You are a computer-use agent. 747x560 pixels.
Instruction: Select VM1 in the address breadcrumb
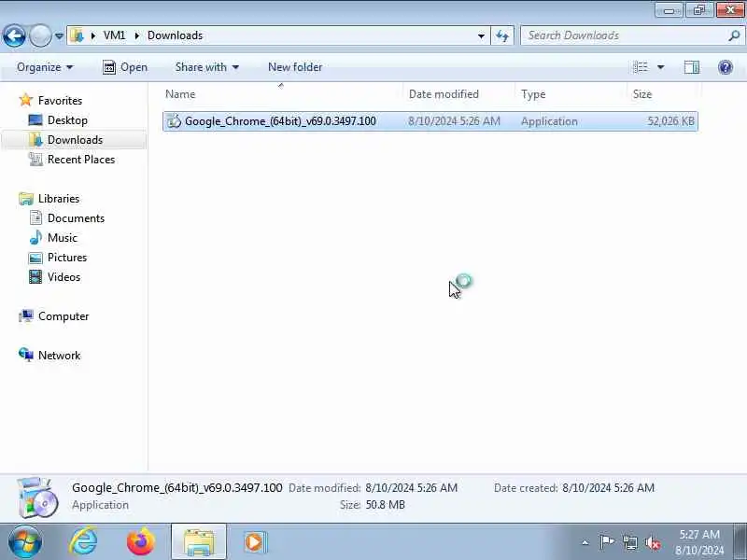pos(114,35)
